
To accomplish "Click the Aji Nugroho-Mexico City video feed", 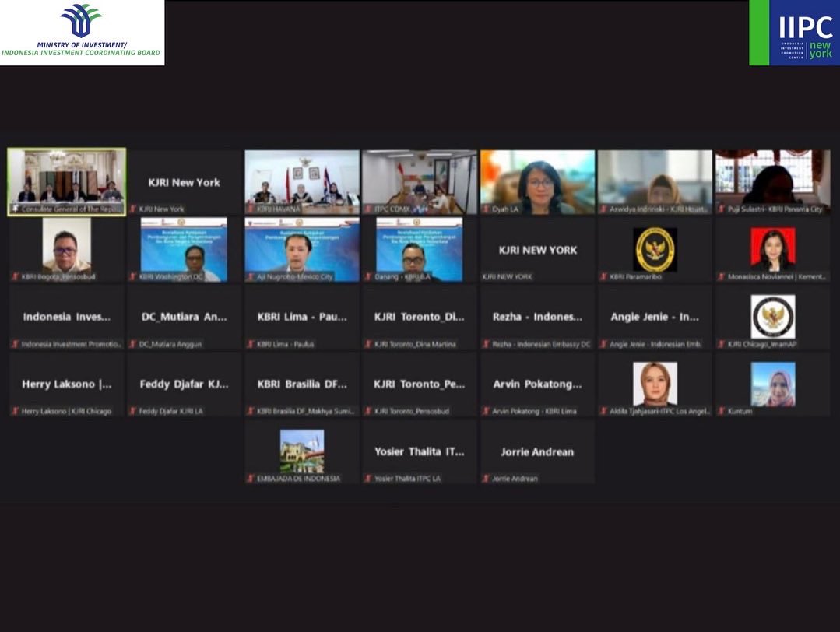I will click(302, 249).
